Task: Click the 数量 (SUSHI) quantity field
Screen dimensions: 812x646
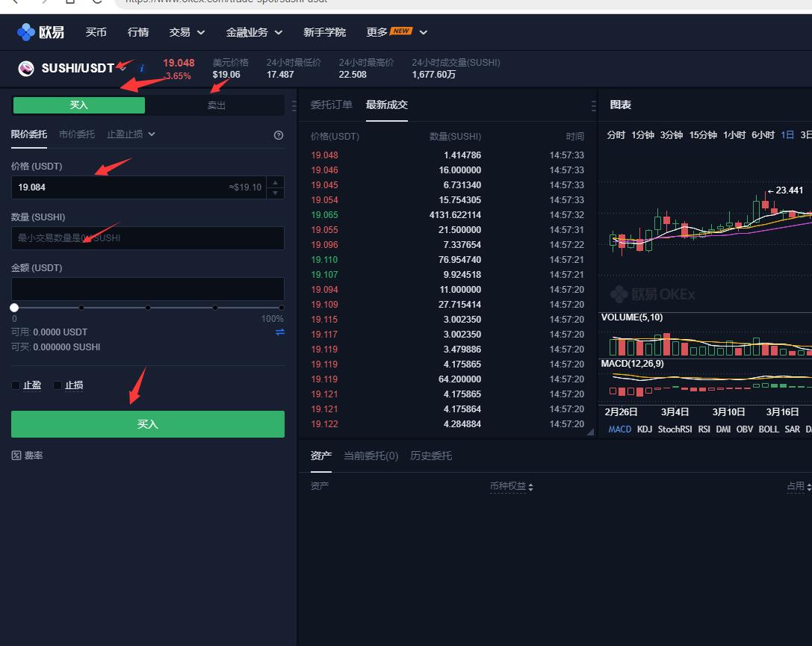Action: click(148, 238)
